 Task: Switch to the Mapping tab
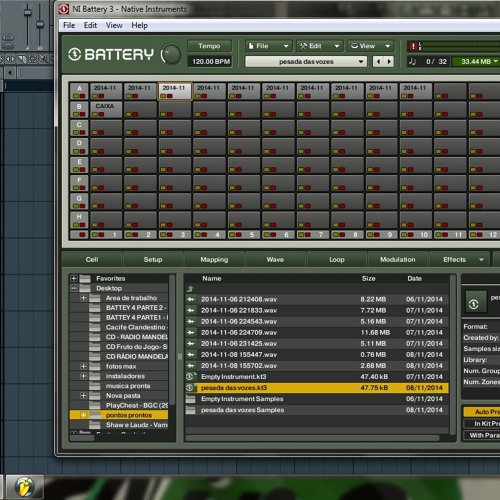point(214,259)
